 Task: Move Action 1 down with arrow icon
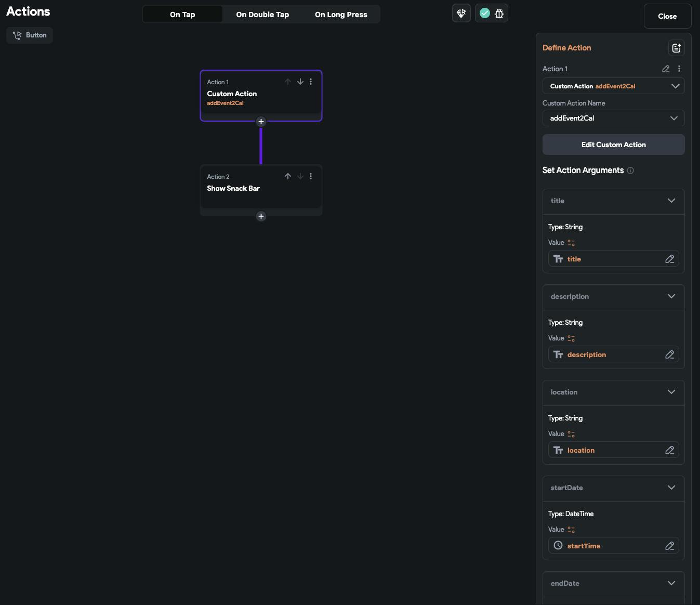pos(300,82)
